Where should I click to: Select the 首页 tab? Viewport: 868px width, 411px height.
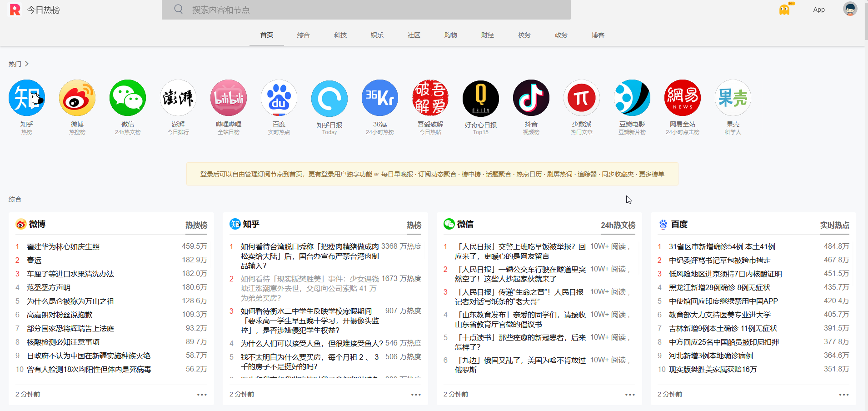click(267, 35)
